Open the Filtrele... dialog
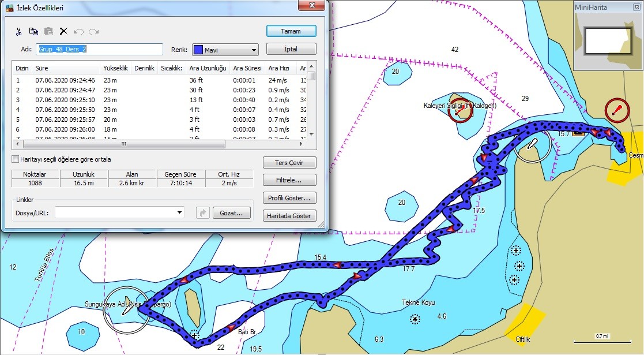 coord(289,180)
